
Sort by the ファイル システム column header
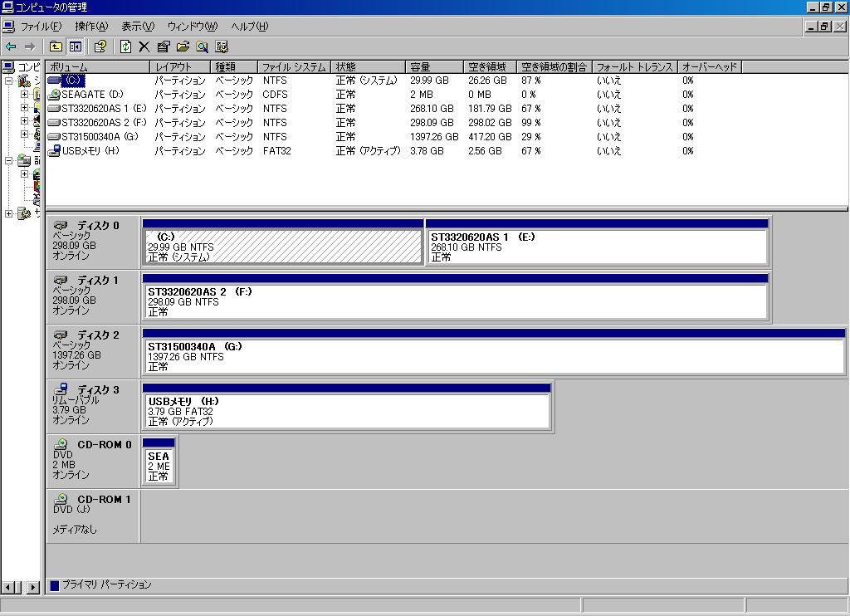point(295,67)
